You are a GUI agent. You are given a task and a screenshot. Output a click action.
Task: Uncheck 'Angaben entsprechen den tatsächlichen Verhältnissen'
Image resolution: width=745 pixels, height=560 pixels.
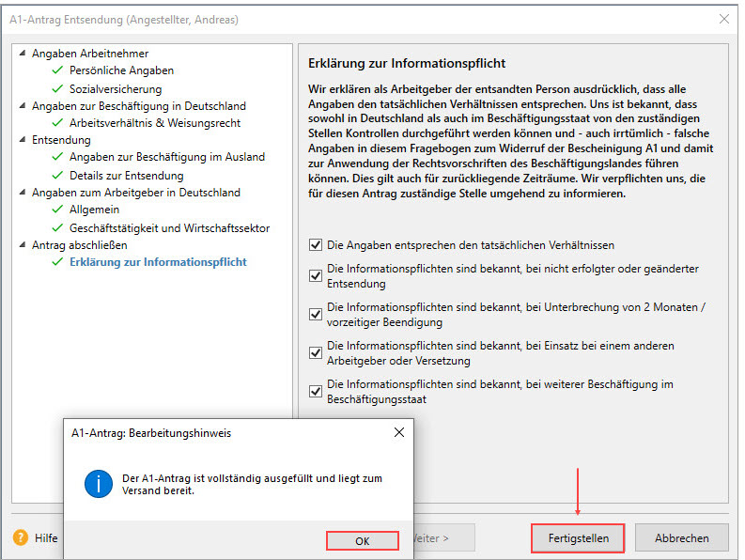click(316, 245)
